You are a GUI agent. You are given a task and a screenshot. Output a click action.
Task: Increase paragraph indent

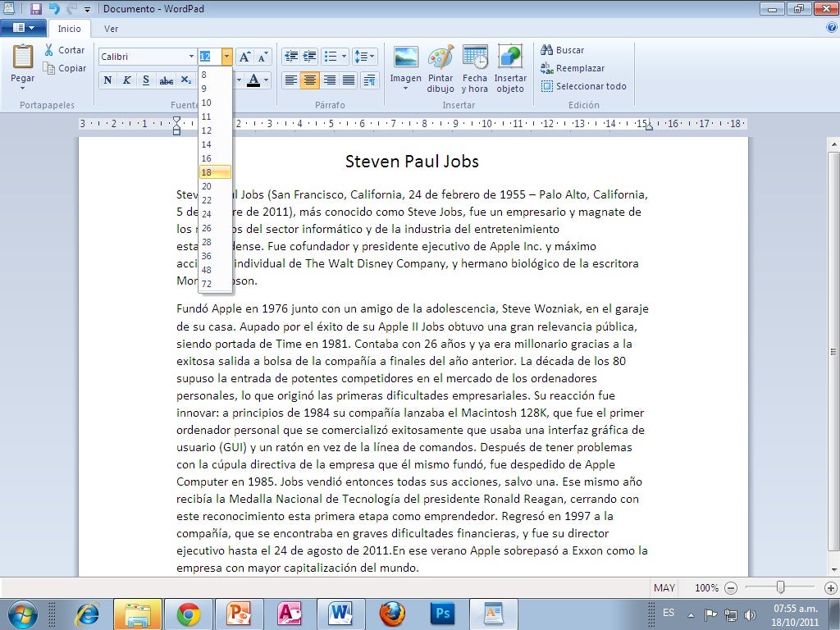tap(309, 57)
